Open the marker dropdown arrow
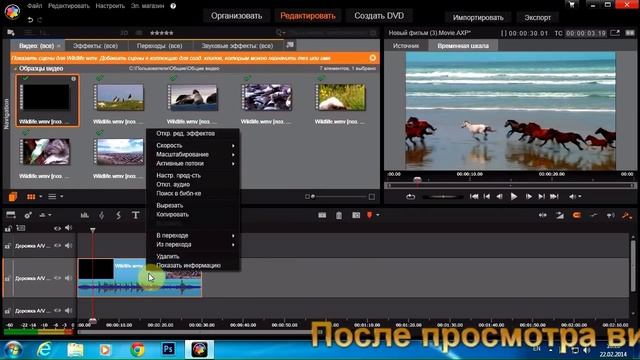The image size is (640, 360). pos(378,215)
